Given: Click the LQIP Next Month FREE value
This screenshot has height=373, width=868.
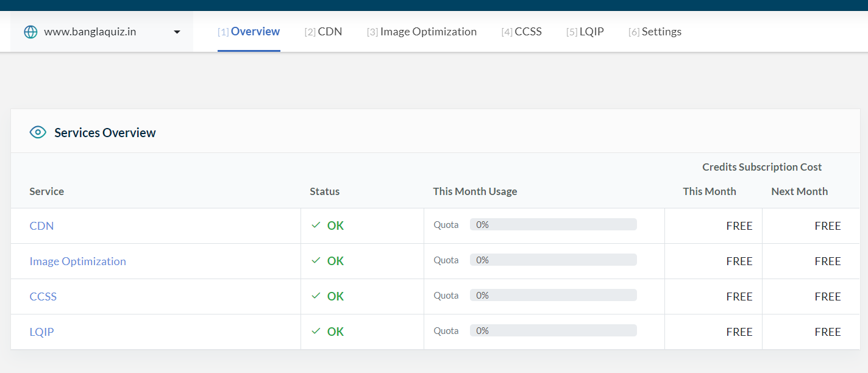Looking at the screenshot, I should click(x=828, y=332).
